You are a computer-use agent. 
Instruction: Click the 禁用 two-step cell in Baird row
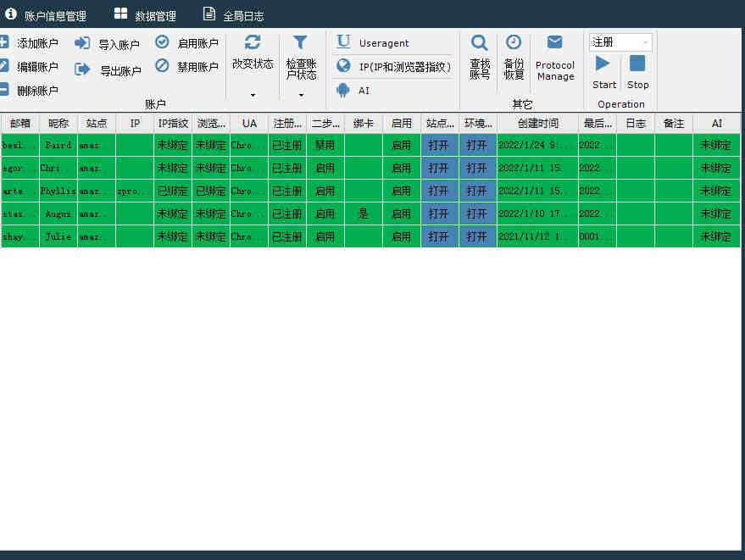click(x=325, y=145)
